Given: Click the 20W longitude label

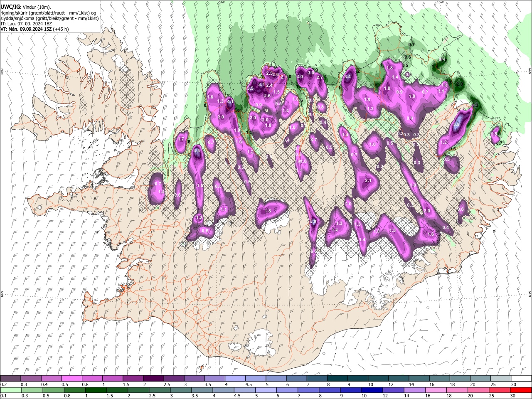Looking at the screenshot, I should [x=221, y=2].
